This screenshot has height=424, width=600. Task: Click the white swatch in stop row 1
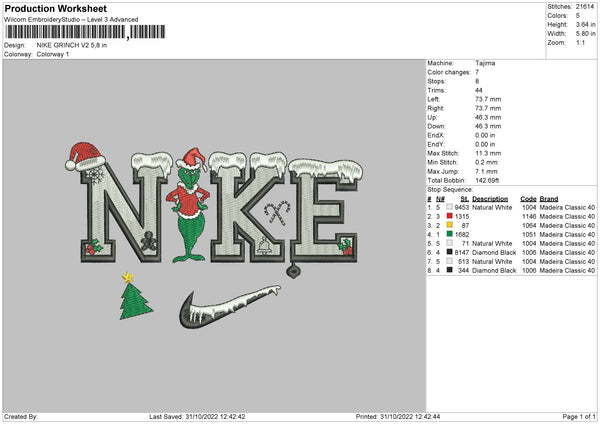pyautogui.click(x=449, y=207)
